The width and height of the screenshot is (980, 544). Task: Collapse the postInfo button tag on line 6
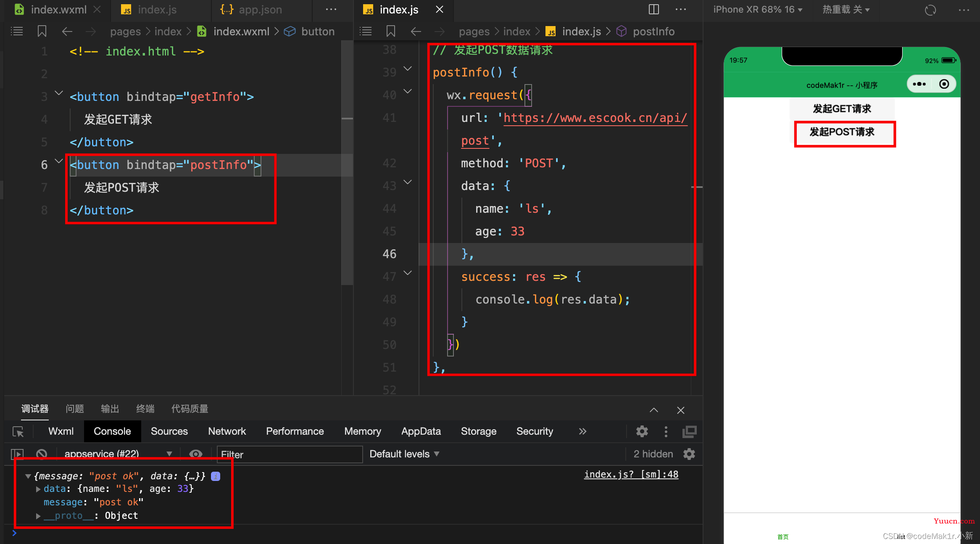(59, 161)
